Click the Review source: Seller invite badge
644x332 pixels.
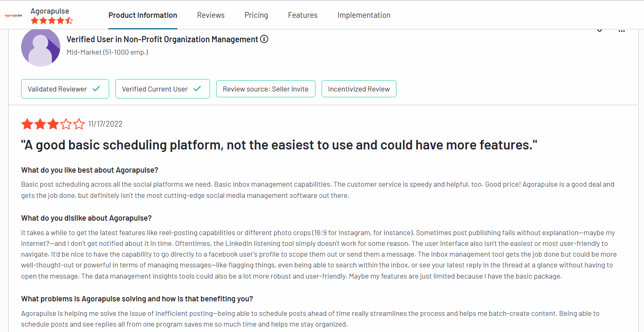[265, 89]
